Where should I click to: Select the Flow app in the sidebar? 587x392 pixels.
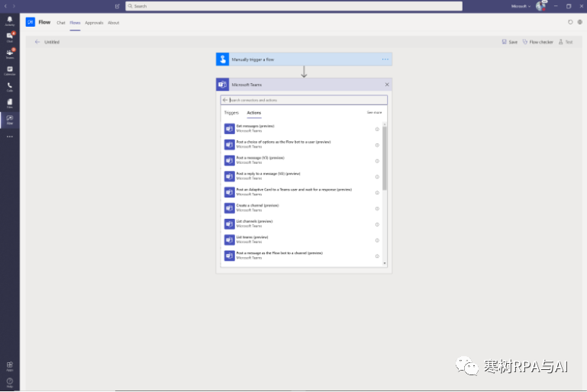(10, 120)
